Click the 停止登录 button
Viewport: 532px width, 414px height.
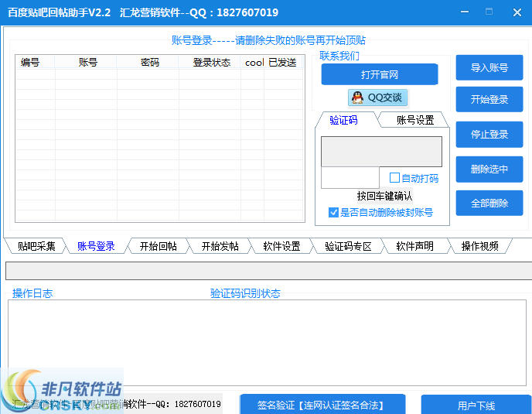pyautogui.click(x=489, y=134)
